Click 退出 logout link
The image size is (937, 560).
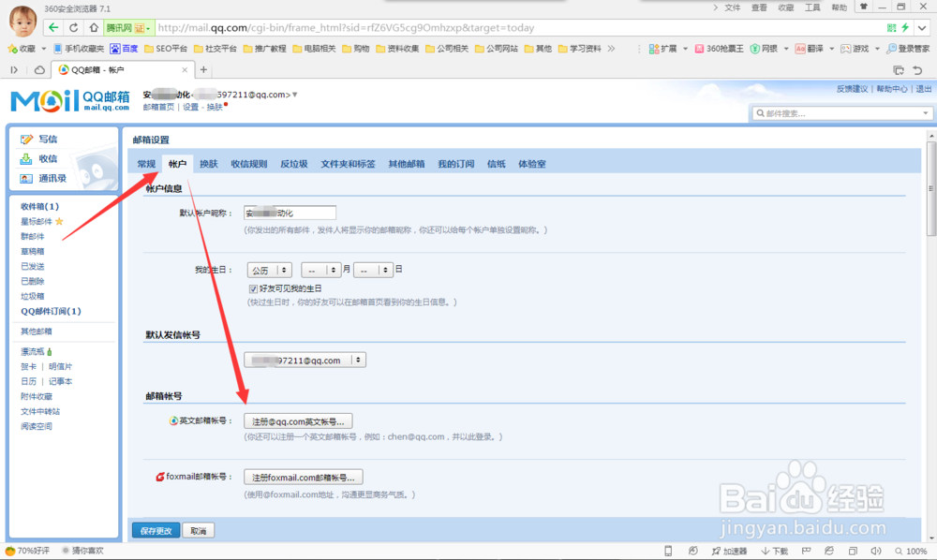[924, 88]
